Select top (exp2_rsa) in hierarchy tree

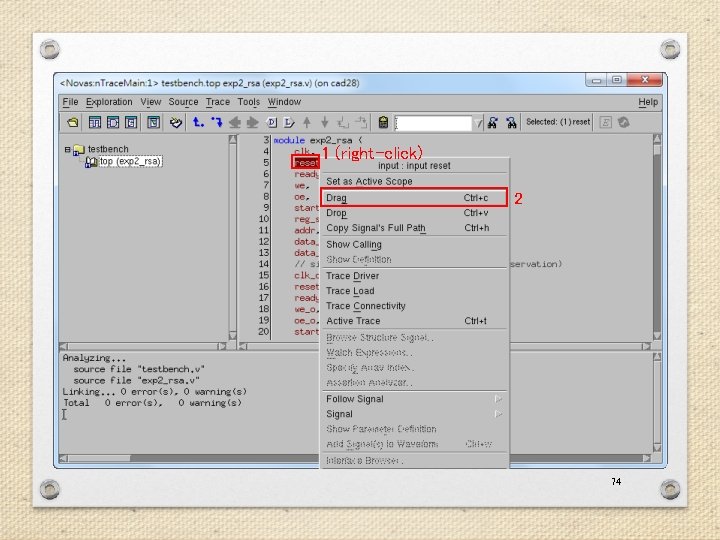(130, 162)
